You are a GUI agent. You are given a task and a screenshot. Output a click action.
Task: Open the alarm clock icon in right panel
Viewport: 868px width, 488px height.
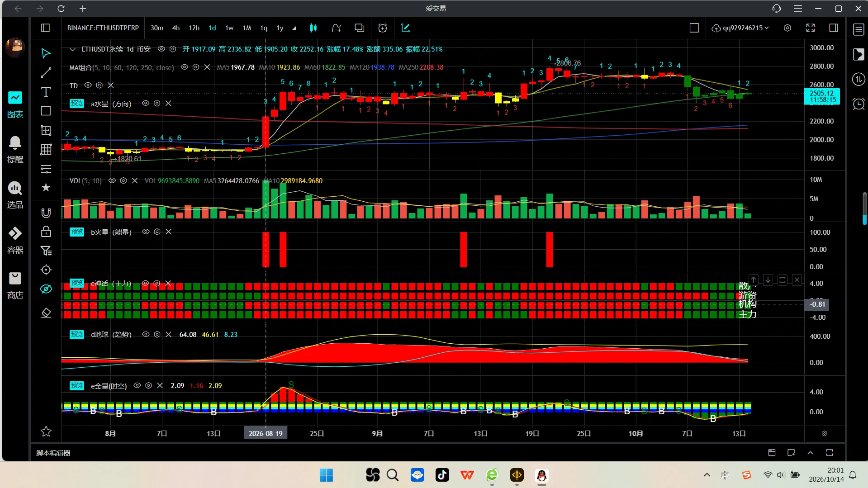tap(859, 104)
